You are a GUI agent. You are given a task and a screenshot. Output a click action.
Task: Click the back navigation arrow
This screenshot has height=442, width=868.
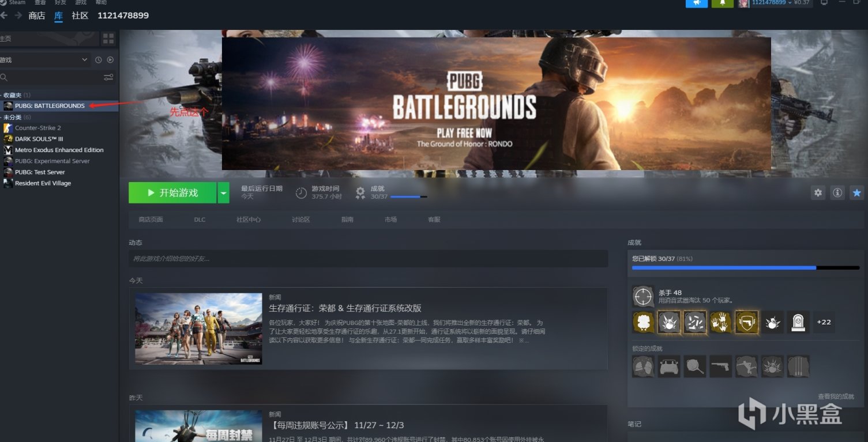tap(3, 16)
